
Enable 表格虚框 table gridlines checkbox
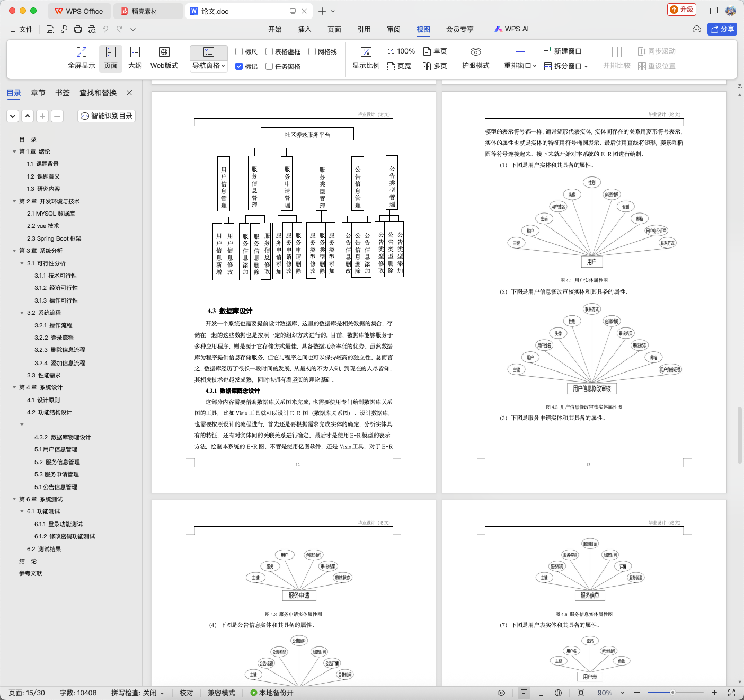tap(283, 51)
